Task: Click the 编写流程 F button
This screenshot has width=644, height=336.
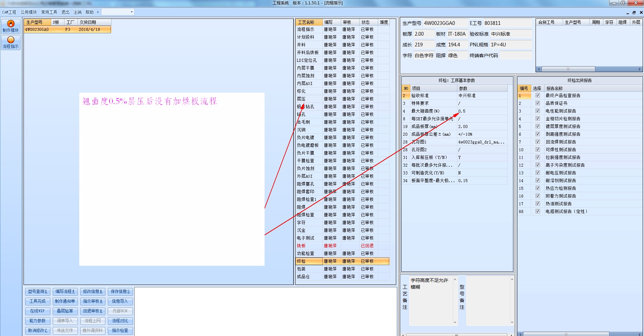Action: 65,292
